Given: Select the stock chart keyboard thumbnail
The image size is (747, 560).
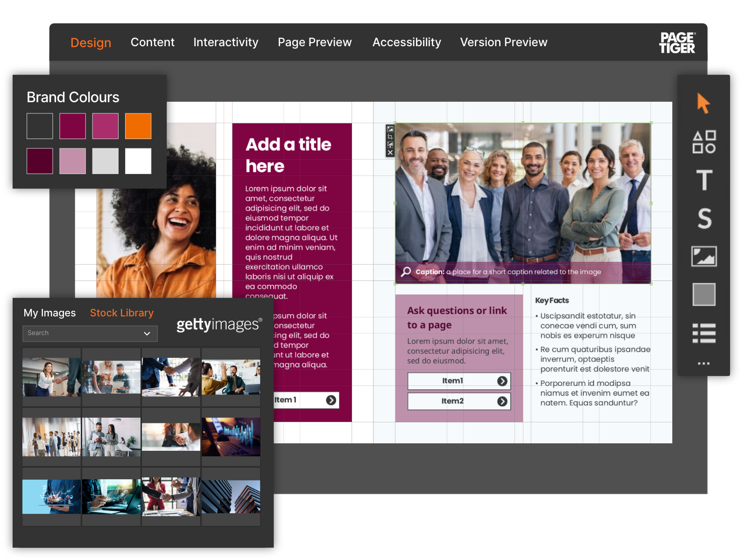Looking at the screenshot, I should [x=231, y=437].
